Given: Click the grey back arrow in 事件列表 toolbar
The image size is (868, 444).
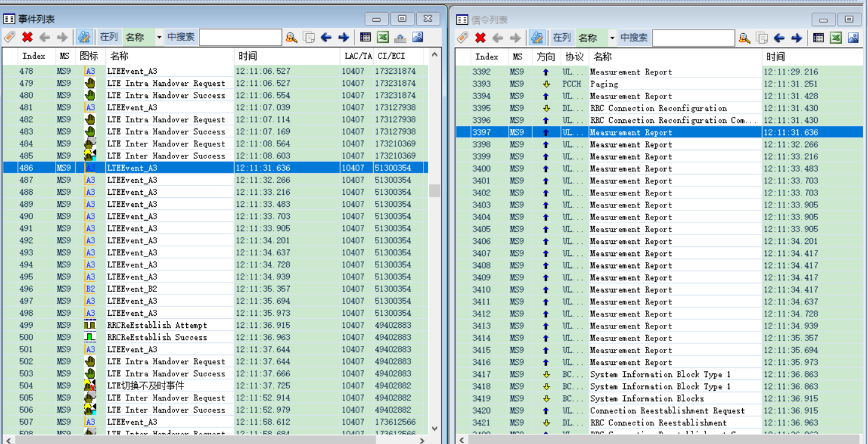Looking at the screenshot, I should 45,37.
